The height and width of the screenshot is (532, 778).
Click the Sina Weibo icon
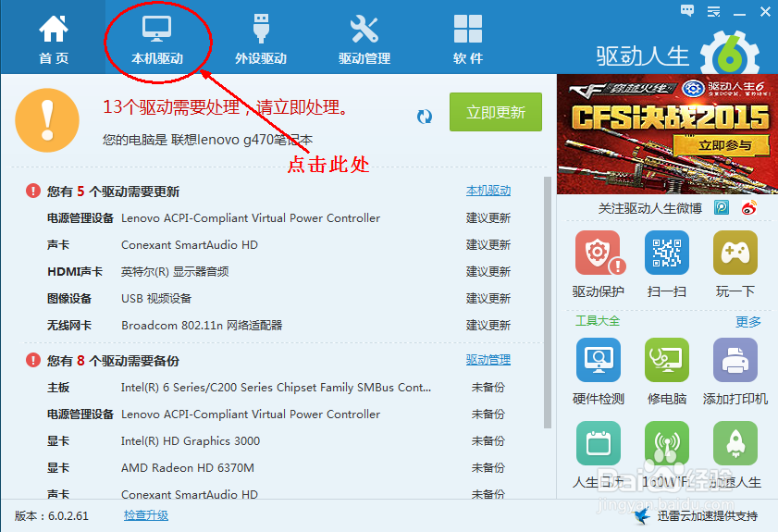point(749,207)
